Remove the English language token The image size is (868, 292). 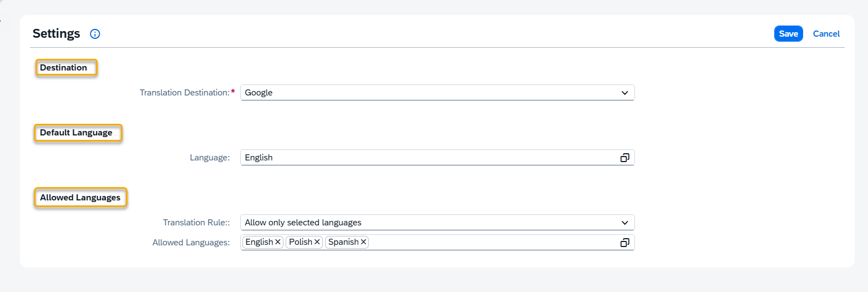(x=278, y=242)
